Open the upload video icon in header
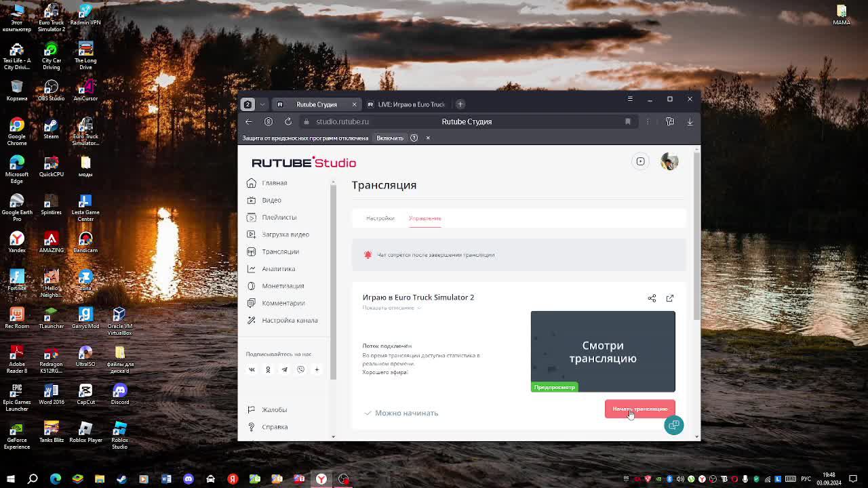 click(640, 161)
